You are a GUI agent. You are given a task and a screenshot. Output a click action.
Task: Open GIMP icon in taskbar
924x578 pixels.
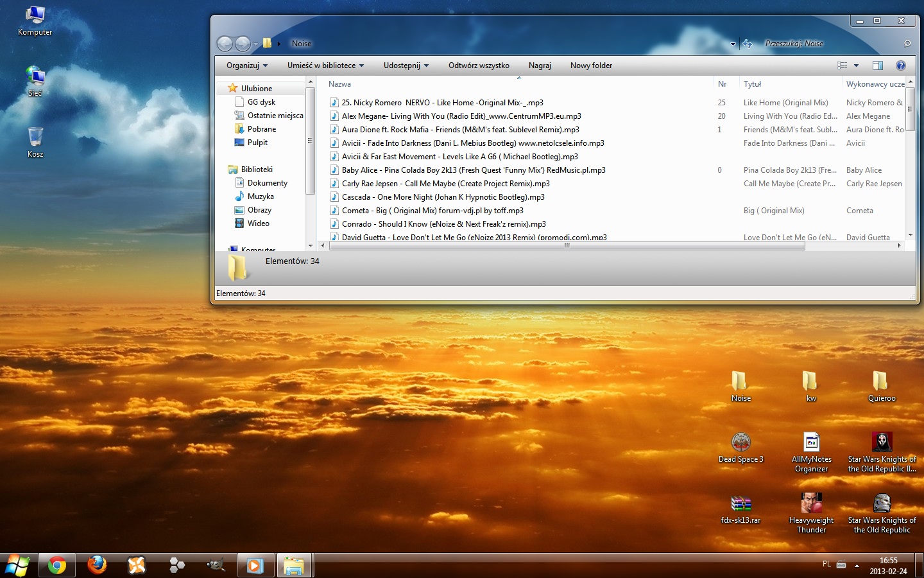tap(216, 565)
